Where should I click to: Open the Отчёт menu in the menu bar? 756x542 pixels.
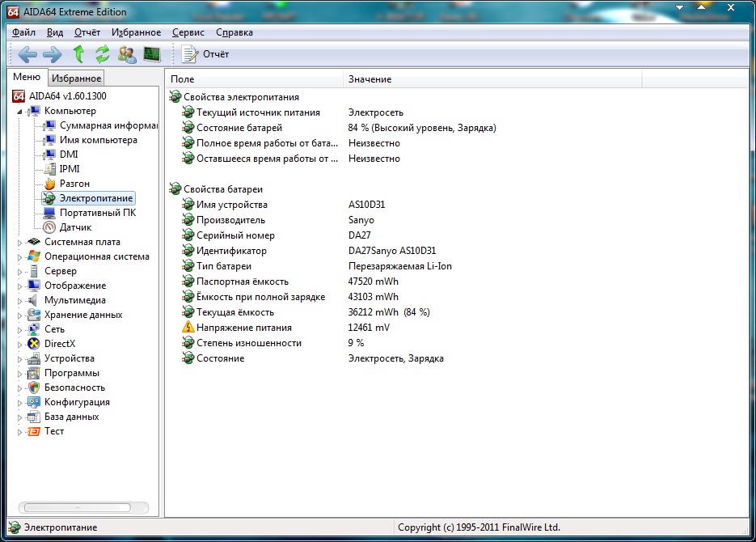pyautogui.click(x=87, y=32)
